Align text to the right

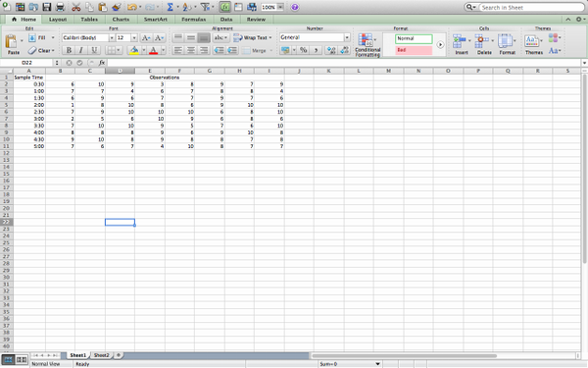[x=204, y=50]
